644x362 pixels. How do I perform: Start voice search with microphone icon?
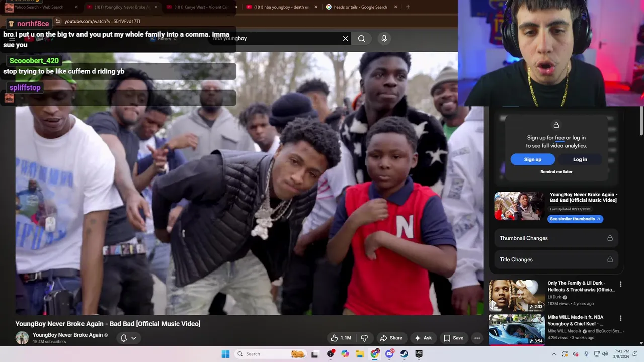pos(384,38)
